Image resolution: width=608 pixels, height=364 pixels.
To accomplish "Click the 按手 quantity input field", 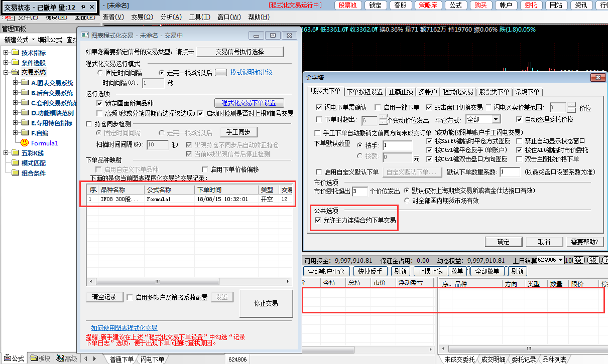I will coord(397,145).
